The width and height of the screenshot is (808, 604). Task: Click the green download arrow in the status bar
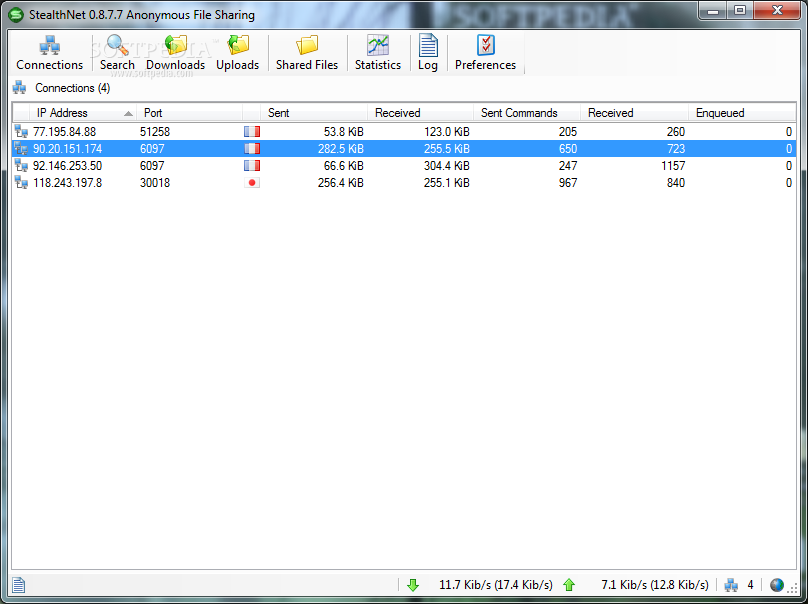(413, 585)
